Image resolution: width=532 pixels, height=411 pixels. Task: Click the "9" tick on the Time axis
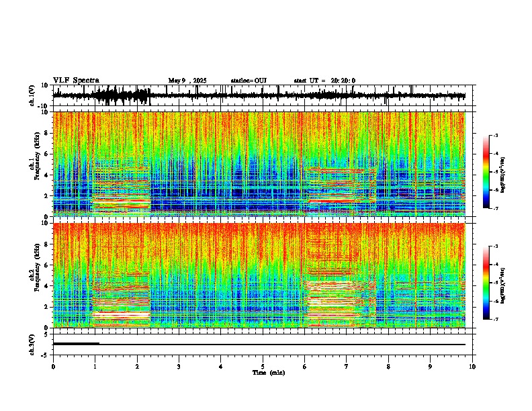pyautogui.click(x=430, y=367)
